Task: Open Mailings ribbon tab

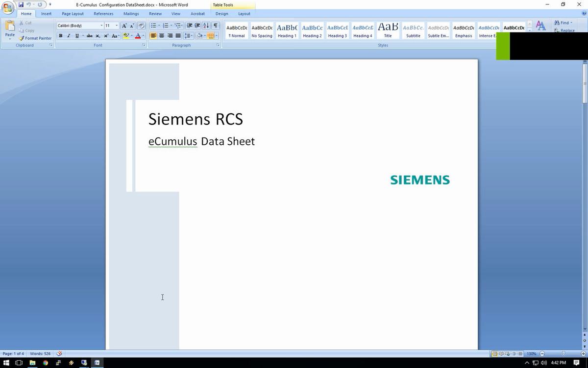Action: point(131,14)
